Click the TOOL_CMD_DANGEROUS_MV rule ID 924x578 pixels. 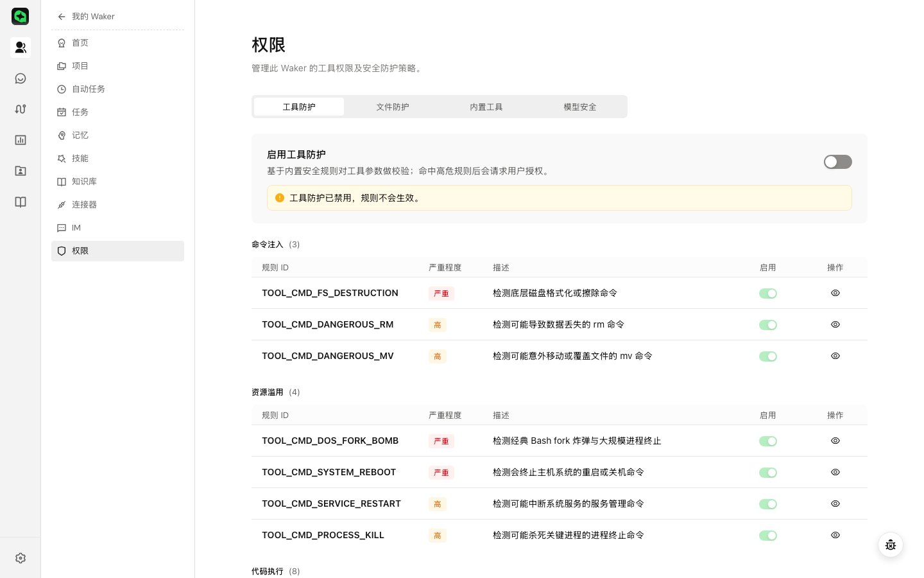pyautogui.click(x=327, y=356)
